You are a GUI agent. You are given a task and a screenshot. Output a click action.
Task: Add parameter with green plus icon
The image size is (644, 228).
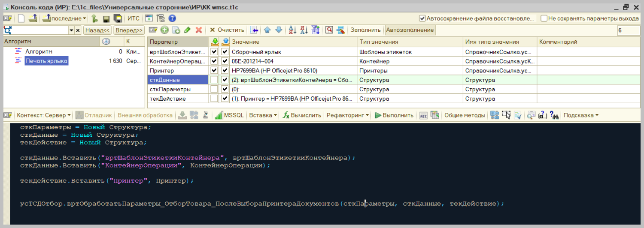tap(164, 30)
